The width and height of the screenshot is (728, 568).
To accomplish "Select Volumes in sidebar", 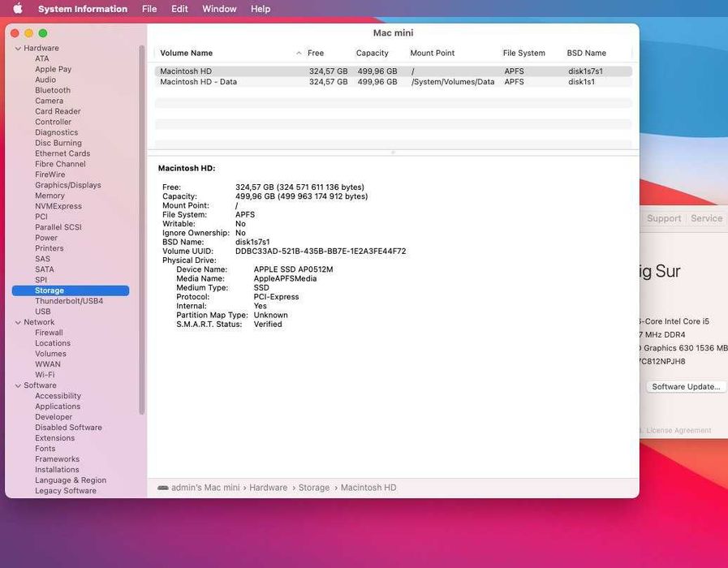I will (50, 354).
